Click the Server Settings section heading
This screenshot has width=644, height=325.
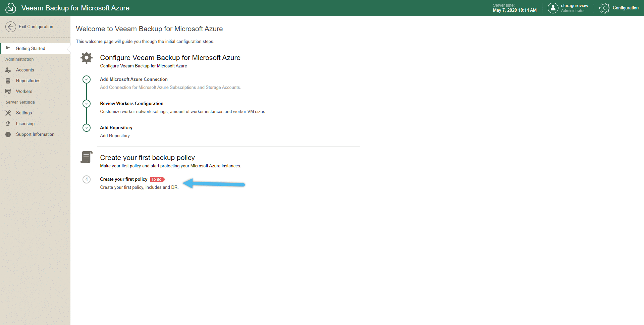pos(20,102)
